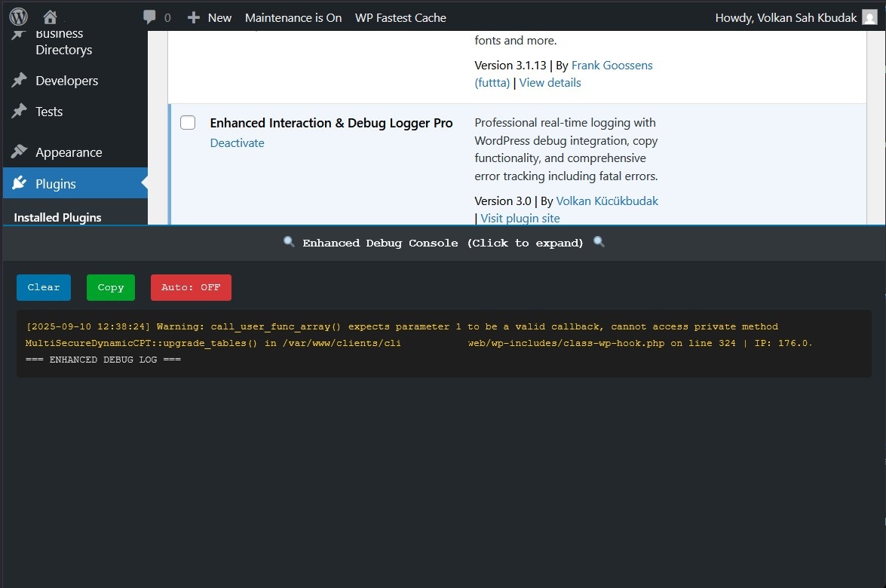This screenshot has height=588, width=886.
Task: Click the call_user_func_array() warning log entry
Action: coord(419,335)
